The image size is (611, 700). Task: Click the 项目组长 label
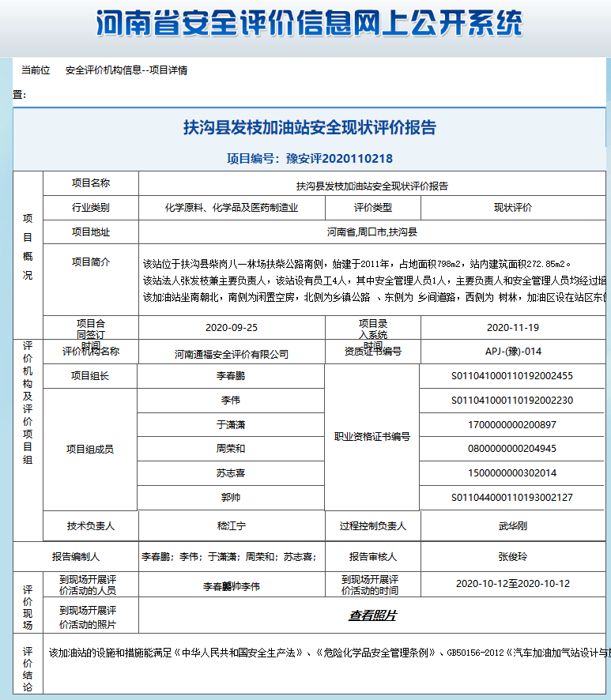[90, 376]
